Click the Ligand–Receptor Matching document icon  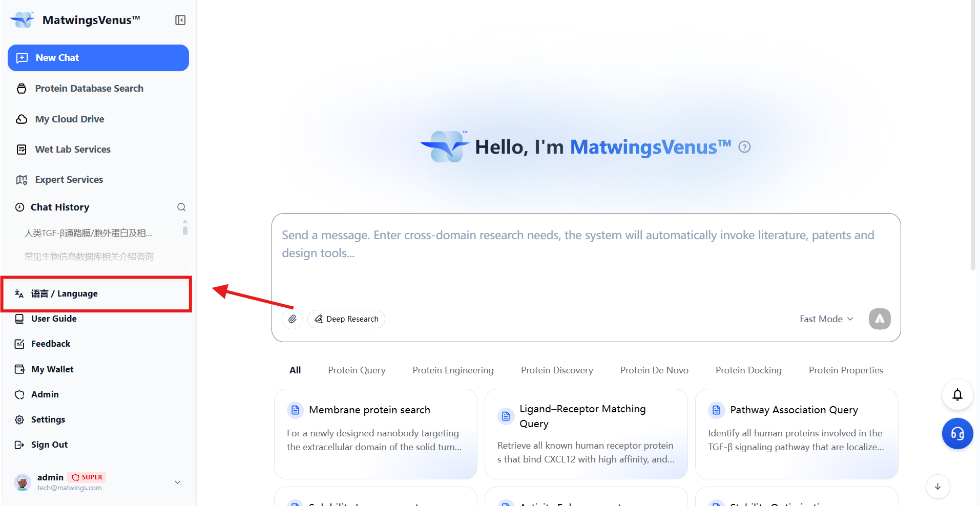[506, 416]
